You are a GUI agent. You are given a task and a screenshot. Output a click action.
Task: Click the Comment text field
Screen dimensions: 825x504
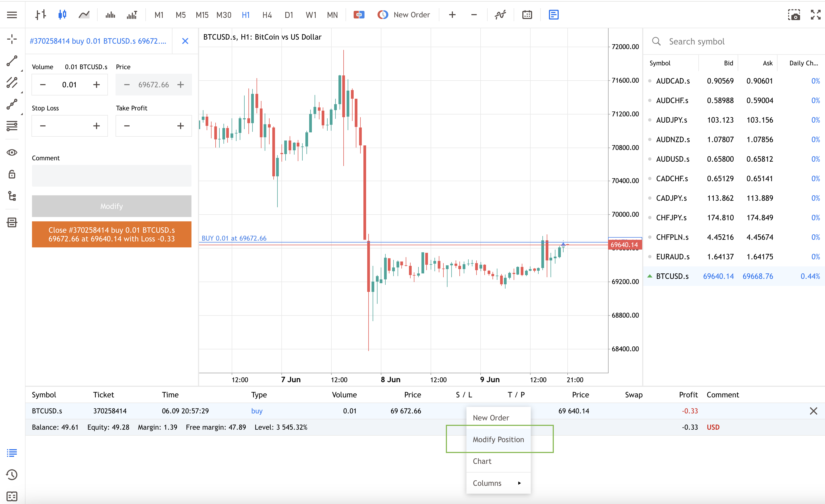click(112, 176)
